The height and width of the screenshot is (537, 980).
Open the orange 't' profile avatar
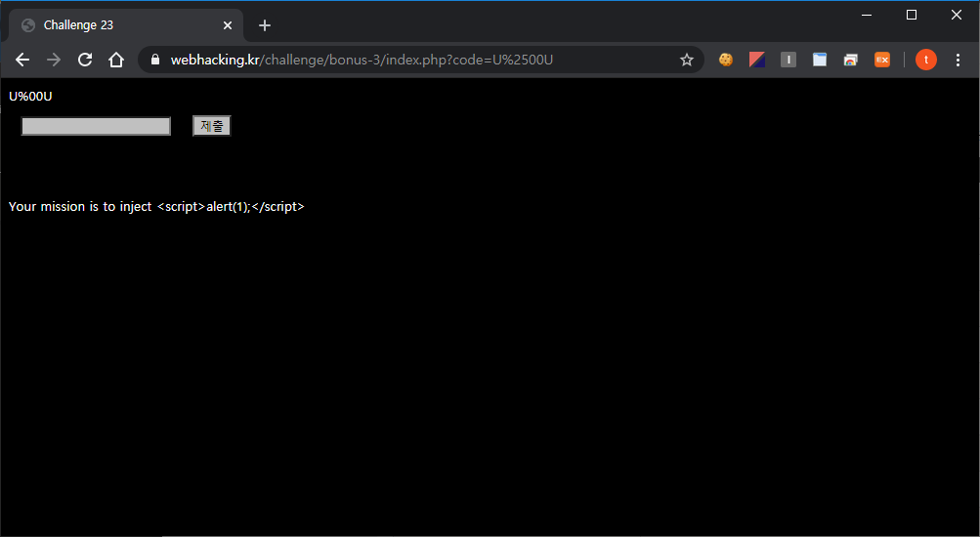[925, 60]
